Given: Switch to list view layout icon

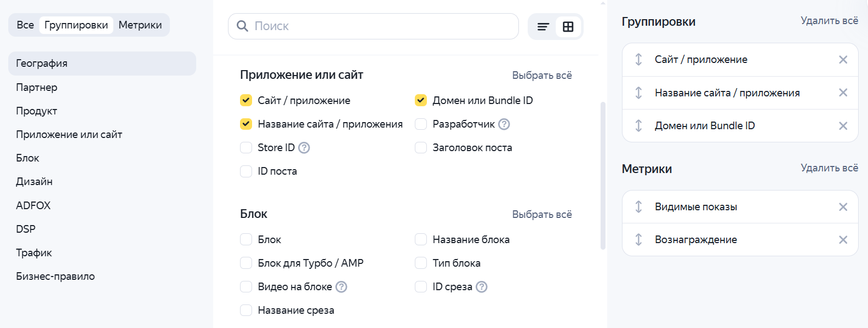Looking at the screenshot, I should click(x=543, y=27).
